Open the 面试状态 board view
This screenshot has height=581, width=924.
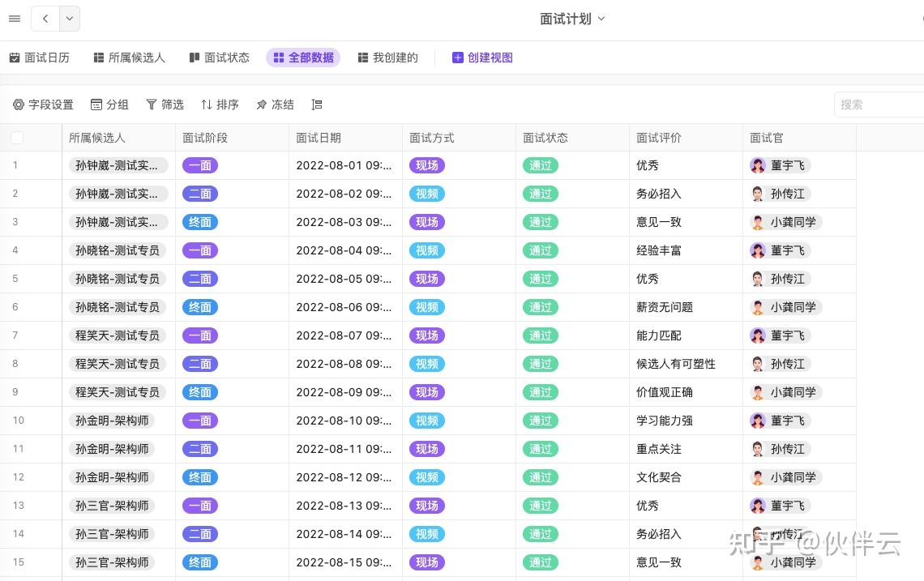point(219,58)
